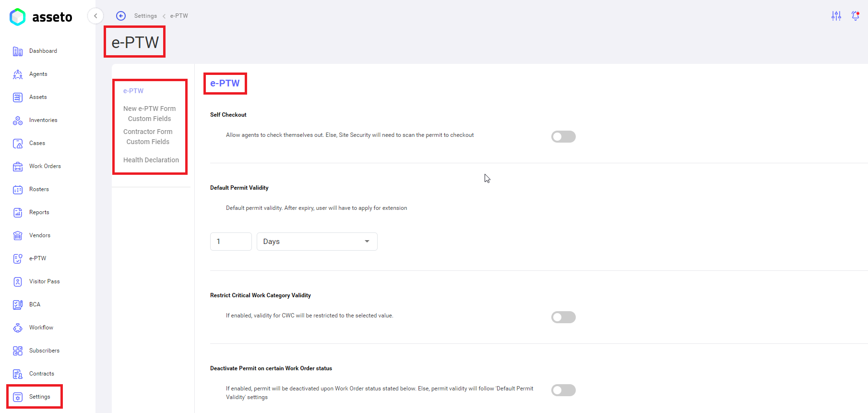This screenshot has height=413, width=868.
Task: Click 'Default permit validity. After expiry' description
Action: [317, 208]
